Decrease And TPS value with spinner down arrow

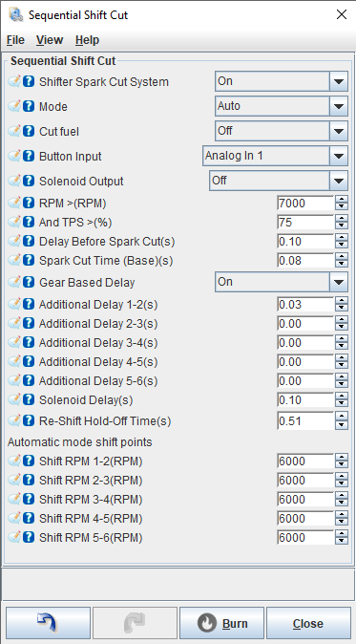tap(342, 225)
